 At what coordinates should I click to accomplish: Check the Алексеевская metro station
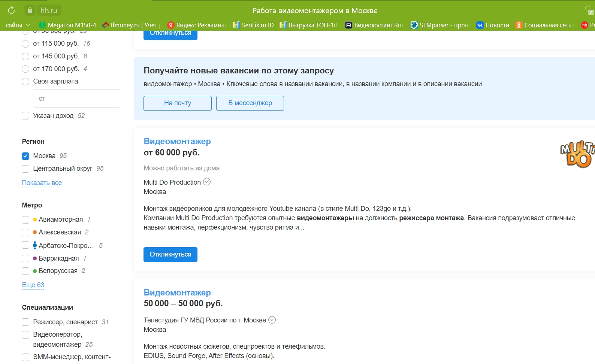[25, 233]
